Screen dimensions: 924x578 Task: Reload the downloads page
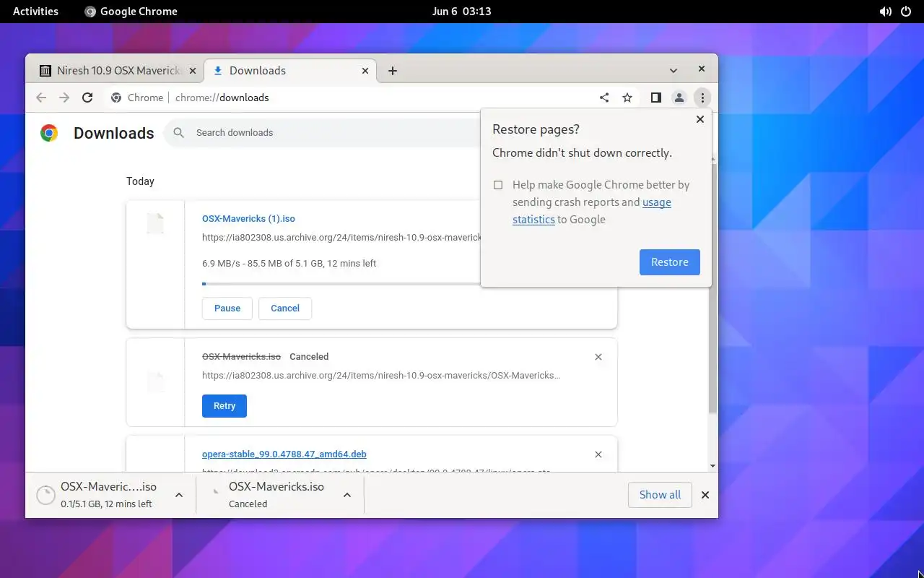[87, 98]
